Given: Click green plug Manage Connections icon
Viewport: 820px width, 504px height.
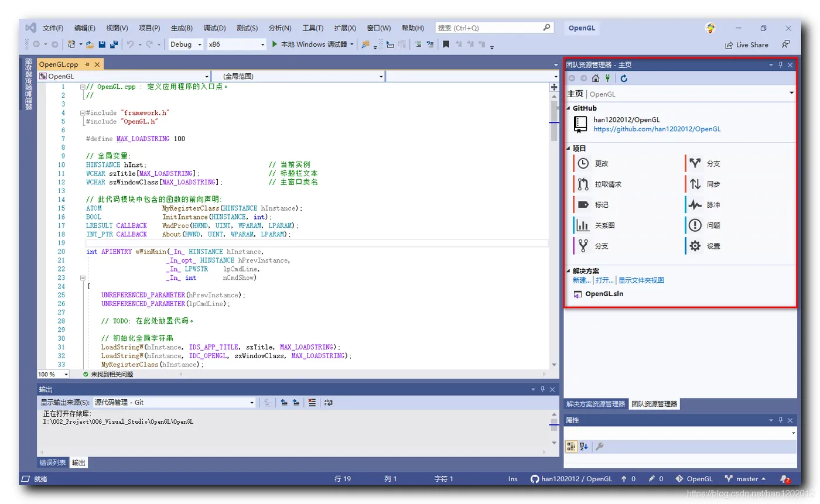Looking at the screenshot, I should pos(608,78).
